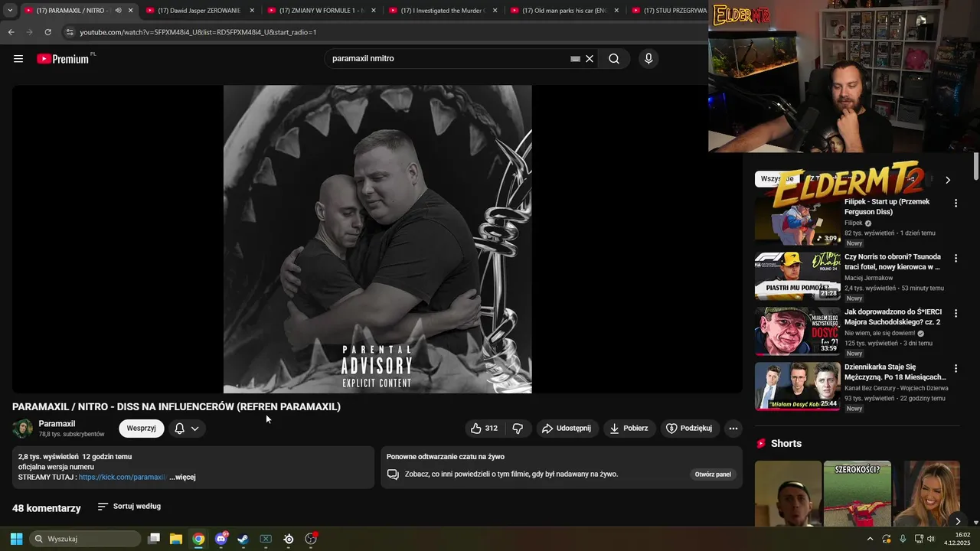The width and height of the screenshot is (980, 551).
Task: Open the SZEROKOŚCI? Shorts thumbnail
Action: [857, 494]
